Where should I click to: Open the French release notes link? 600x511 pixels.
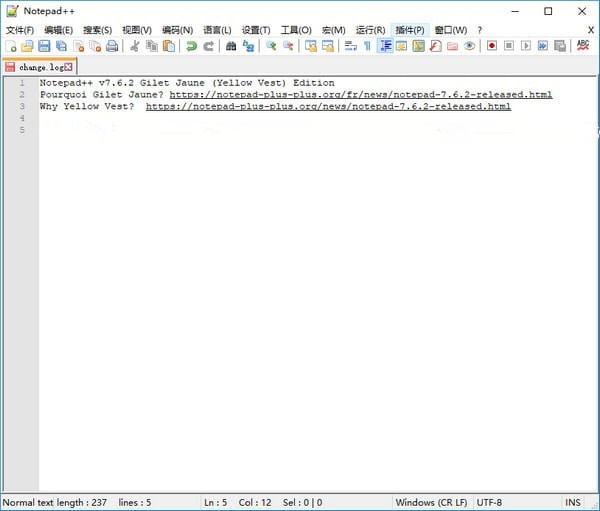tap(360, 94)
